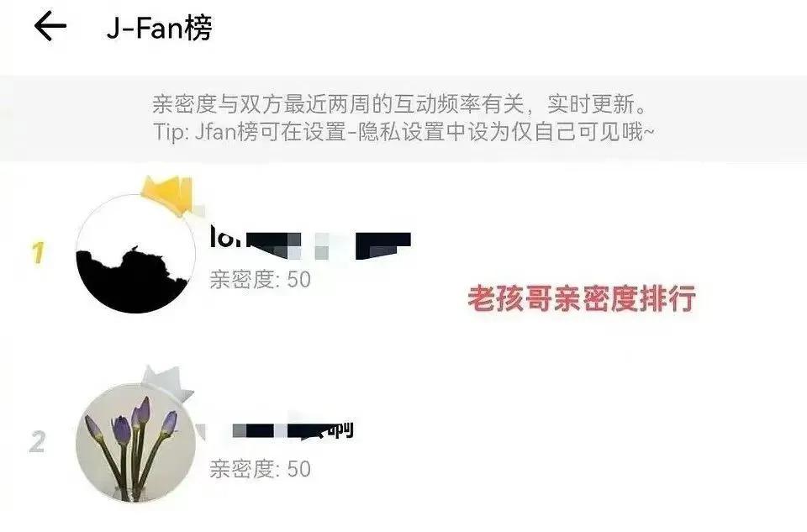This screenshot has width=807, height=532.
Task: Click the silver crown on the second avatar
Action: [x=167, y=382]
